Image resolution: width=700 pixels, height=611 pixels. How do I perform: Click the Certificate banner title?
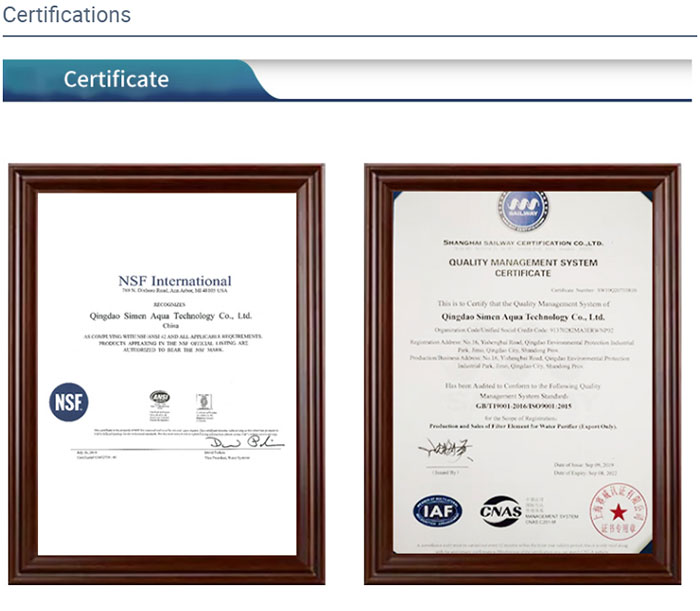tap(116, 79)
